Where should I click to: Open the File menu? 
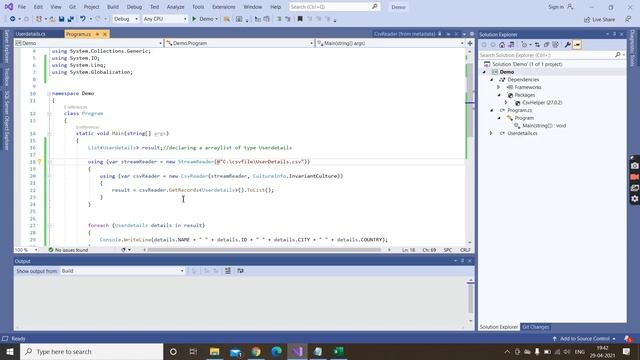(x=22, y=7)
